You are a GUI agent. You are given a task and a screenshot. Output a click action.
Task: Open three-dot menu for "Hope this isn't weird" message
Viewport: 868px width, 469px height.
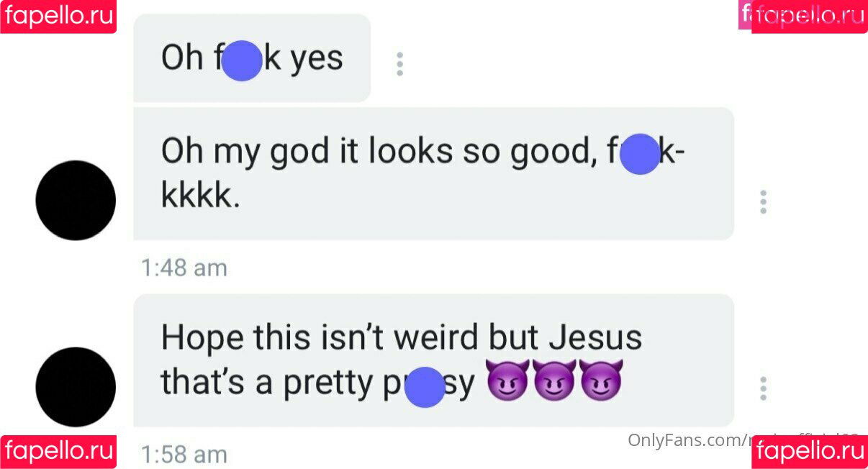pyautogui.click(x=763, y=388)
